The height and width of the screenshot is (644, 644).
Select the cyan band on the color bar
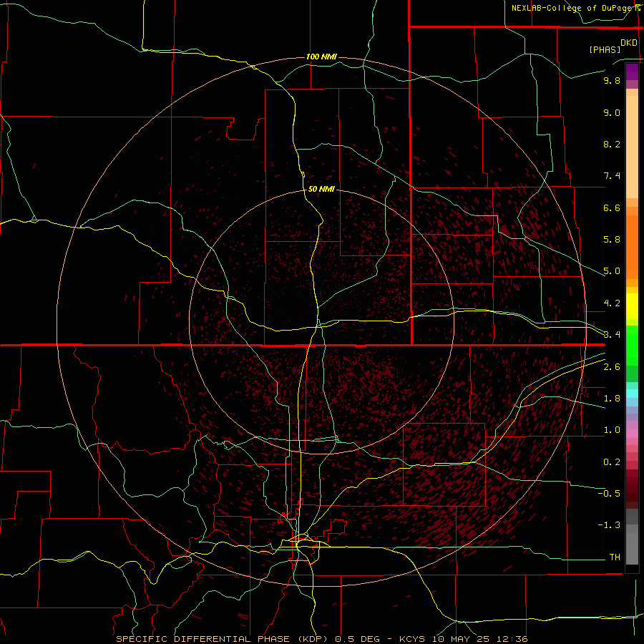pos(632,394)
